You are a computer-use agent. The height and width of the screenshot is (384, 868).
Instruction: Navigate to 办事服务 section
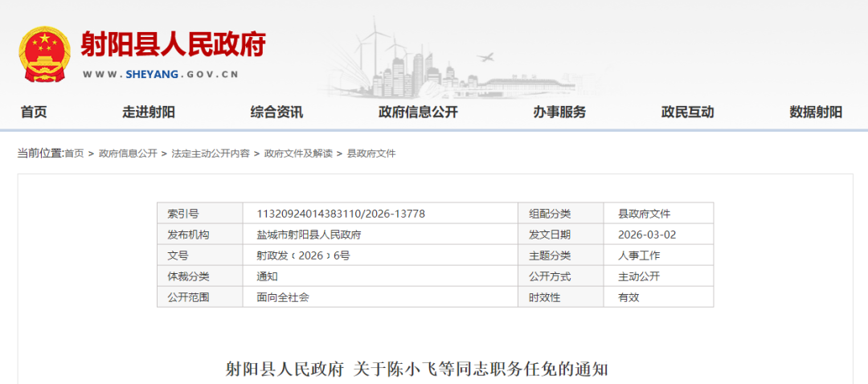559,112
